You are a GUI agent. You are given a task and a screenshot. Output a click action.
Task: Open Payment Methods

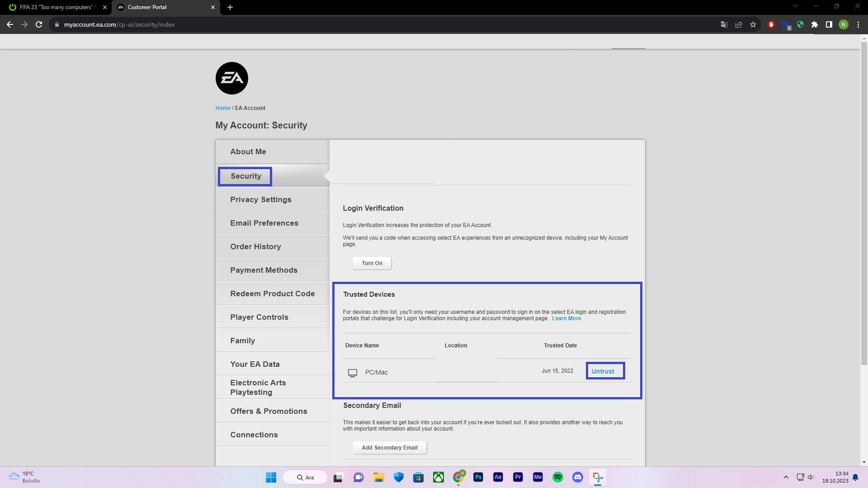click(x=273, y=270)
